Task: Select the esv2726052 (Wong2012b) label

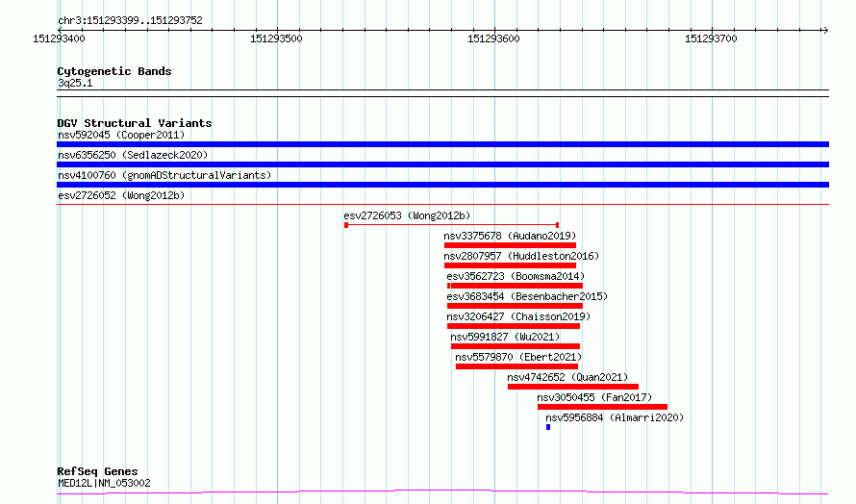Action: pyautogui.click(x=121, y=195)
